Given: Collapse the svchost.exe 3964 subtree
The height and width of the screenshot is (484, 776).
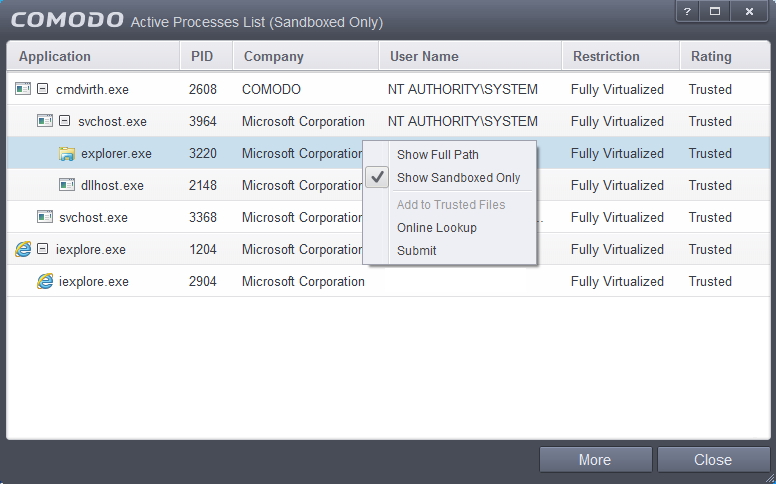Looking at the screenshot, I should [64, 121].
